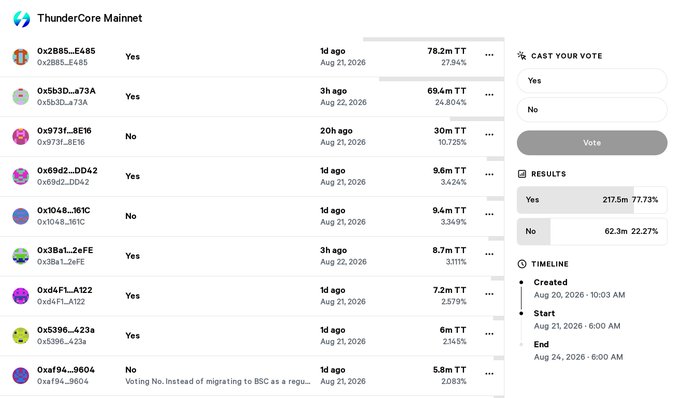Open voter profile 0x1048...161C name link
This screenshot has height=398, width=680.
pyautogui.click(x=63, y=211)
